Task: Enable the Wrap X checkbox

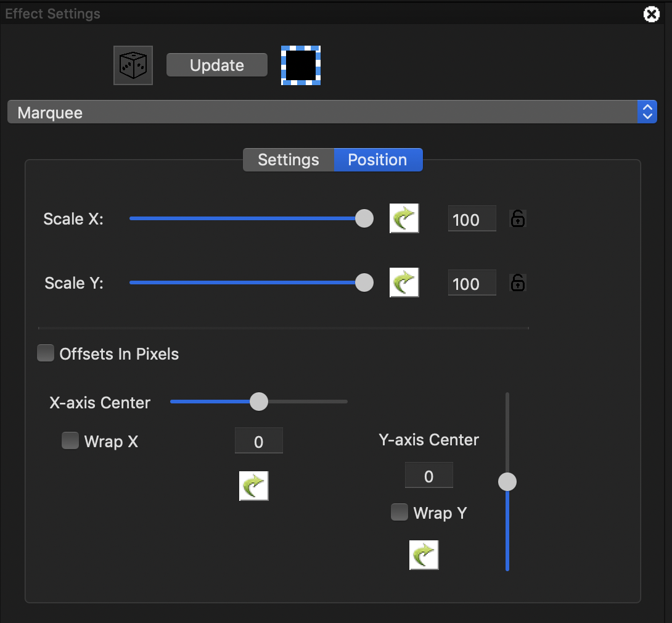Action: click(x=70, y=441)
